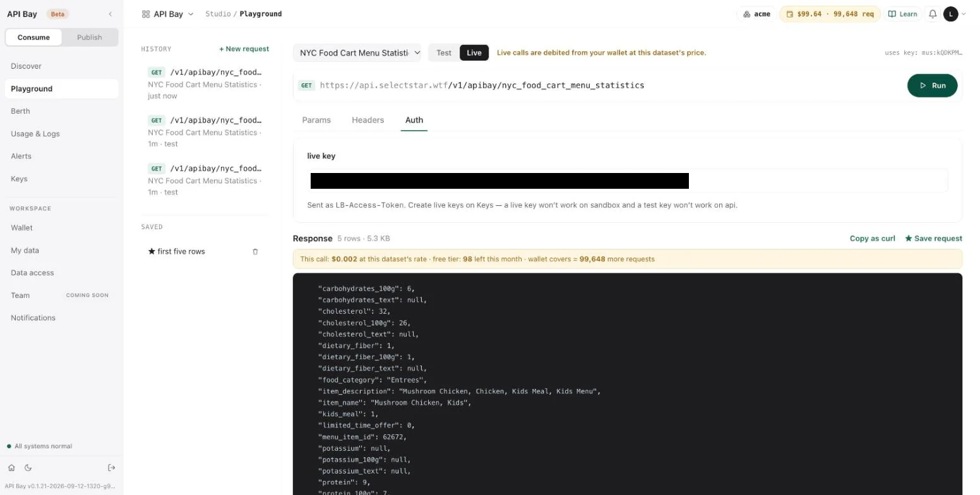Open the Learn link
The image size is (980, 495).
click(902, 14)
